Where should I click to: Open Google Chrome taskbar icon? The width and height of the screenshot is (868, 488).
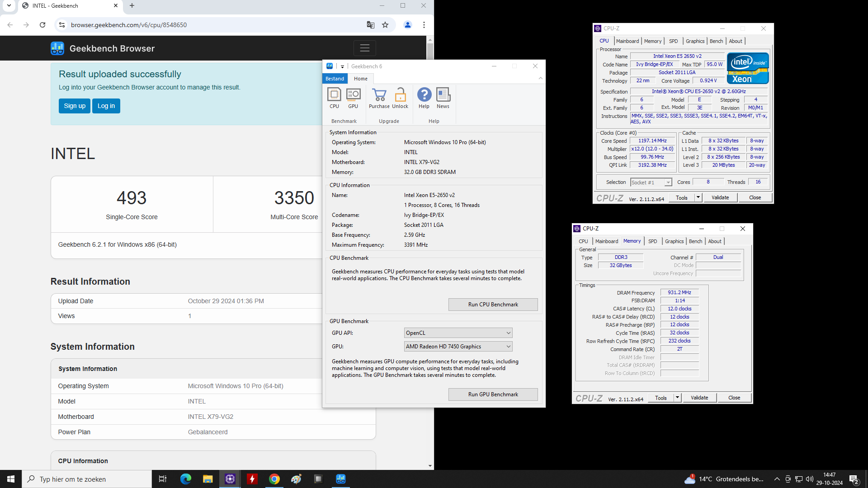pos(274,479)
